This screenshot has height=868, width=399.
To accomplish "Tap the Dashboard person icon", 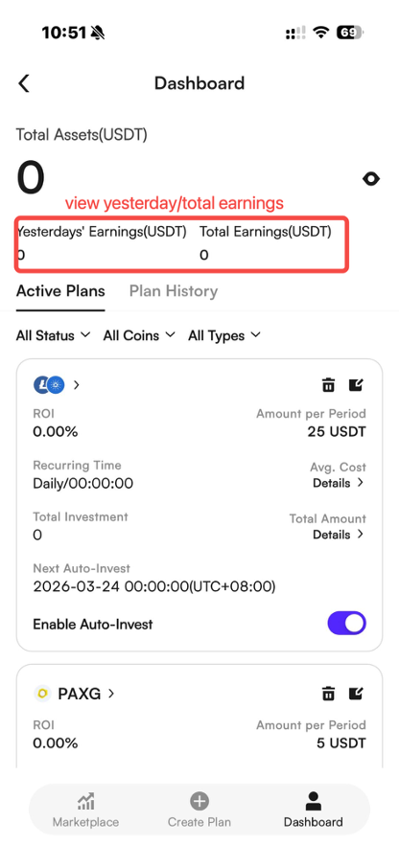I will (x=313, y=801).
